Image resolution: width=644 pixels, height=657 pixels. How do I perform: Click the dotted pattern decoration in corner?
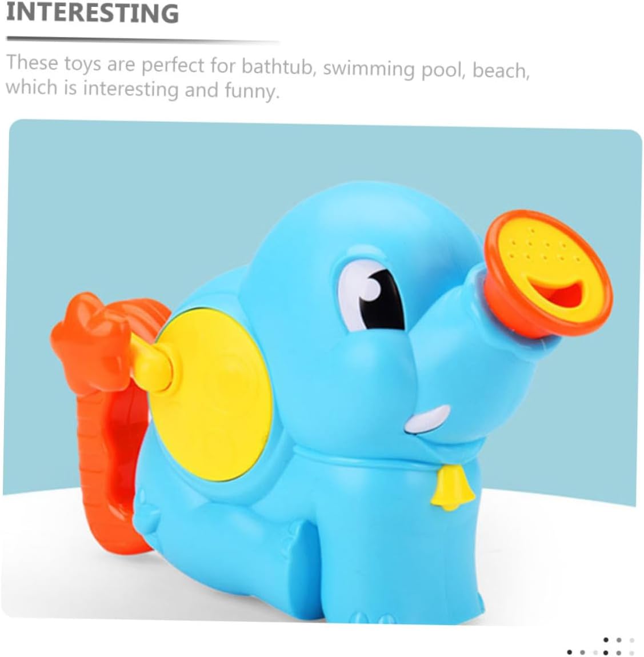point(600,646)
